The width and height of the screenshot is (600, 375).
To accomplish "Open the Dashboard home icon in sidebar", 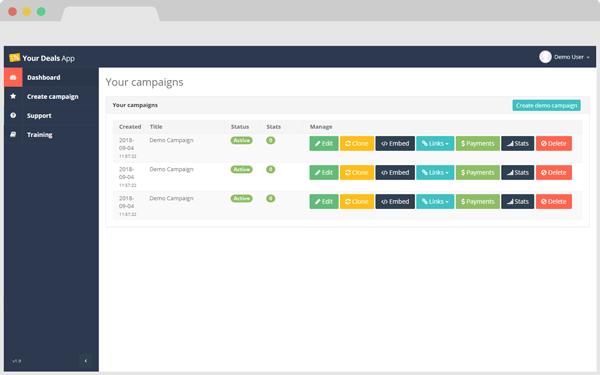I will [x=13, y=77].
